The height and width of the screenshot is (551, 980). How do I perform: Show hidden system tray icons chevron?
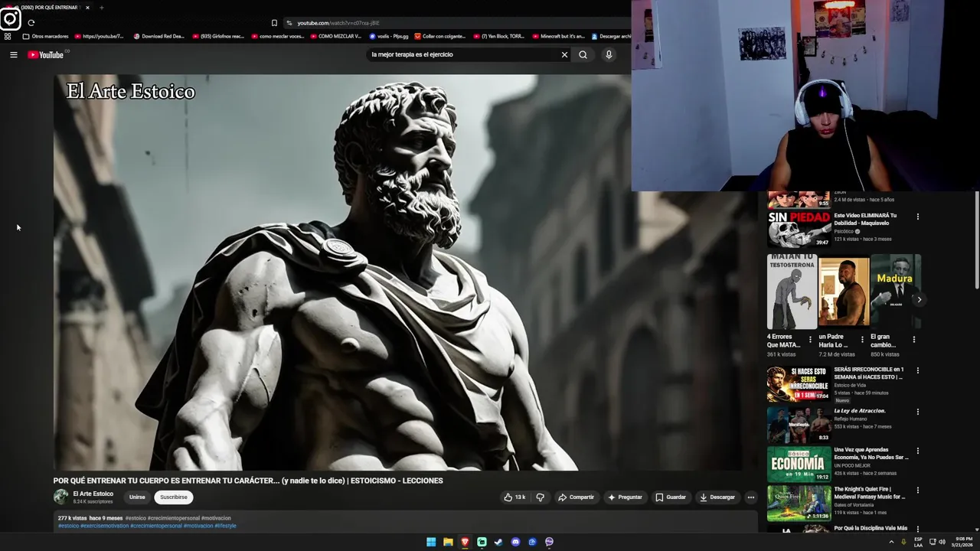pyautogui.click(x=891, y=542)
